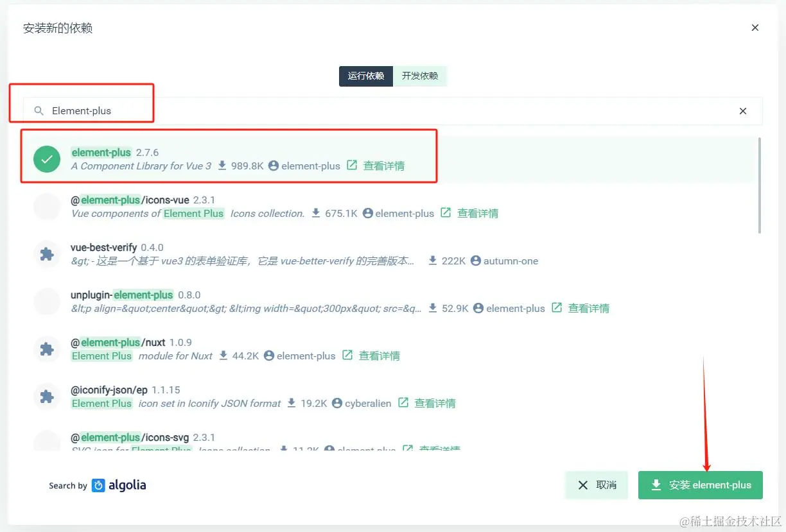The width and height of the screenshot is (786, 532).
Task: Switch to 开发依赖 tab
Action: coord(420,76)
